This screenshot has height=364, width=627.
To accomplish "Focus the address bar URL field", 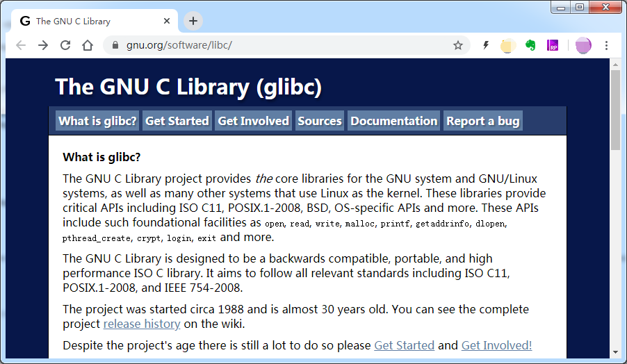I will click(x=278, y=45).
